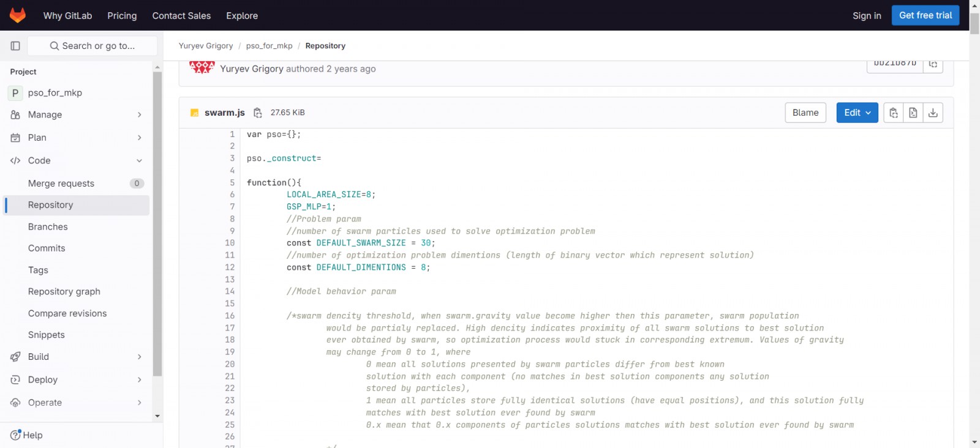Copy file contents icon button
The width and height of the screenshot is (980, 448).
click(x=894, y=113)
